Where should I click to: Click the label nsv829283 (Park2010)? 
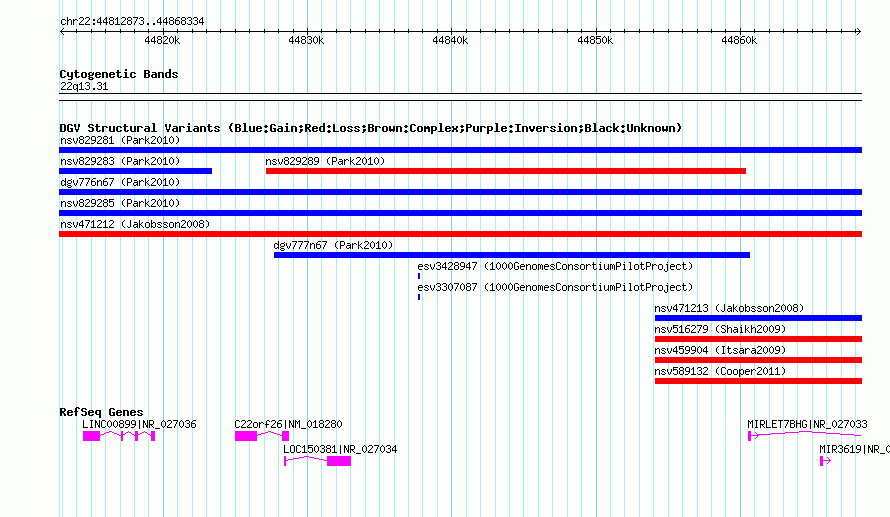120,161
